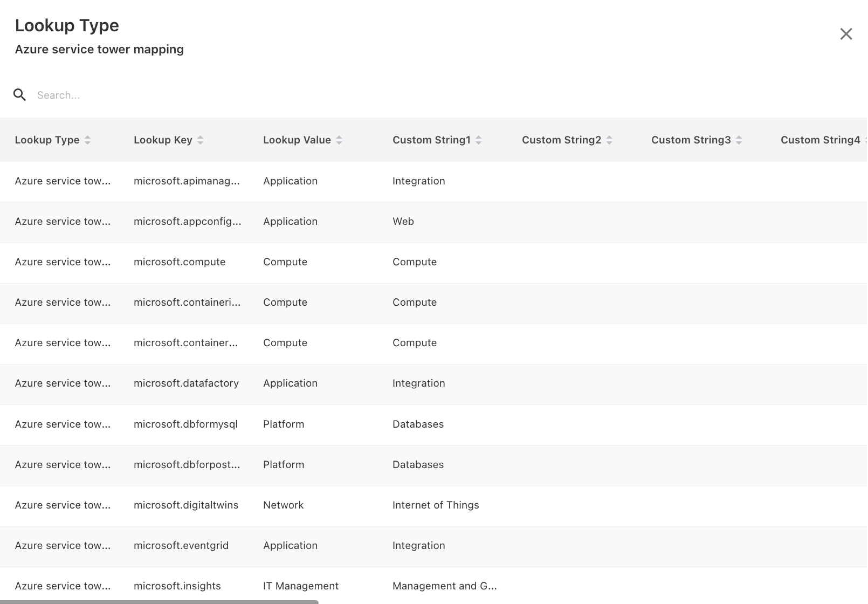Screen dimensions: 868x604
Task: Sort by Custom String3 column arrows
Action: click(x=739, y=140)
